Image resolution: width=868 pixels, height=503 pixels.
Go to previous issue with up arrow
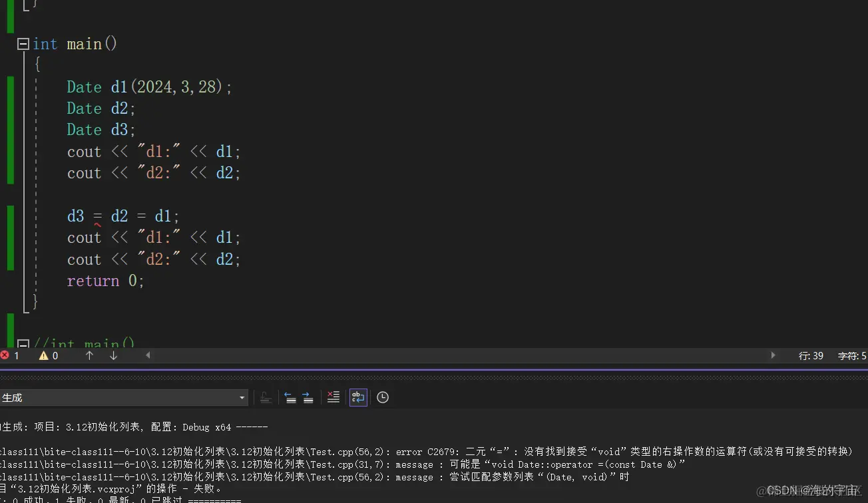pyautogui.click(x=89, y=356)
